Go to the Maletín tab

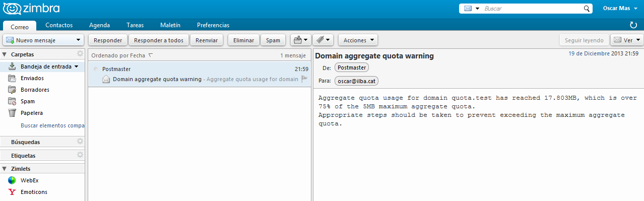170,25
